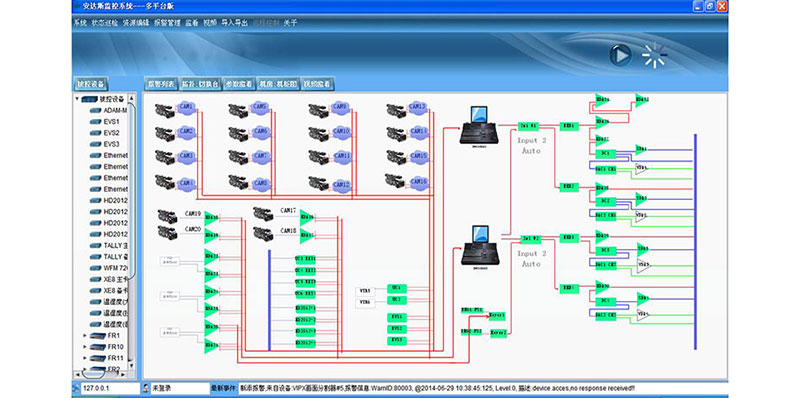The height and width of the screenshot is (398, 801).
Task: Expand the FR10 tree node
Action: click(85, 347)
